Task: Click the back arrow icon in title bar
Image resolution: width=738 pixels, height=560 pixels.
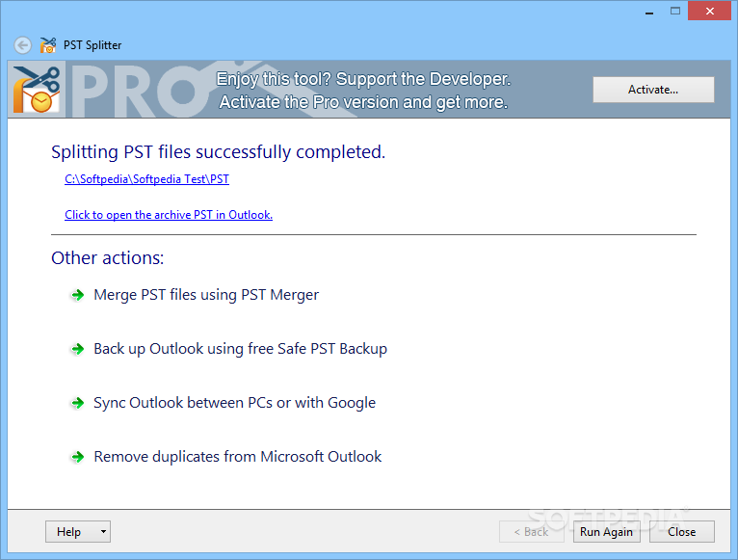Action: pos(22,45)
